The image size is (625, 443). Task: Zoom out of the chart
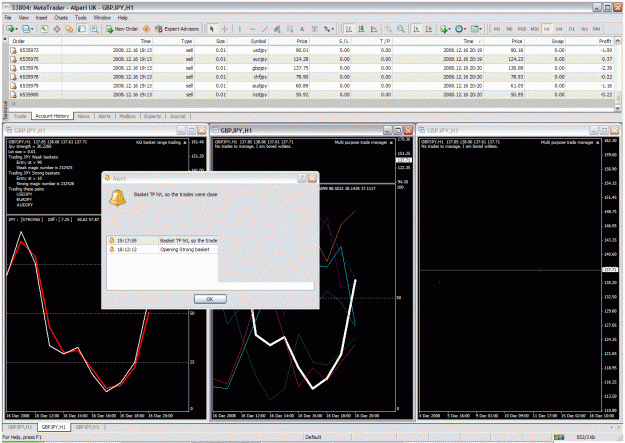[x=401, y=29]
